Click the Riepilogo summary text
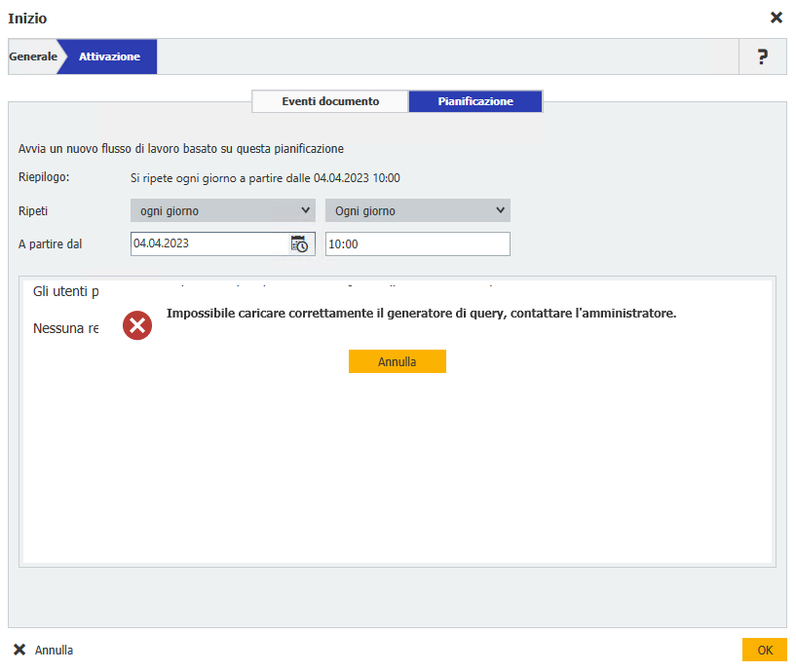The height and width of the screenshot is (672, 796). point(265,178)
